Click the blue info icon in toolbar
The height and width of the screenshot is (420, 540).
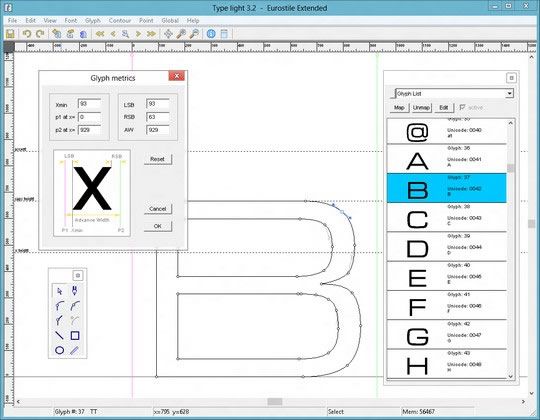point(211,34)
